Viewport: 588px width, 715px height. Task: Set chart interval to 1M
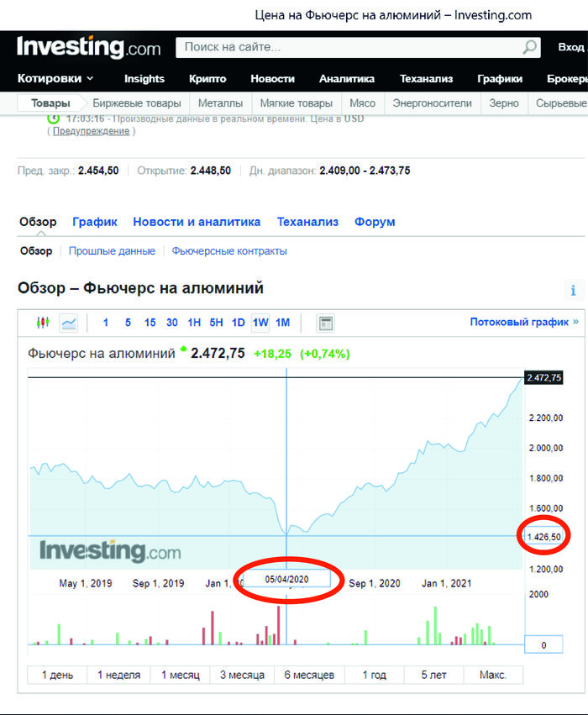[x=282, y=323]
